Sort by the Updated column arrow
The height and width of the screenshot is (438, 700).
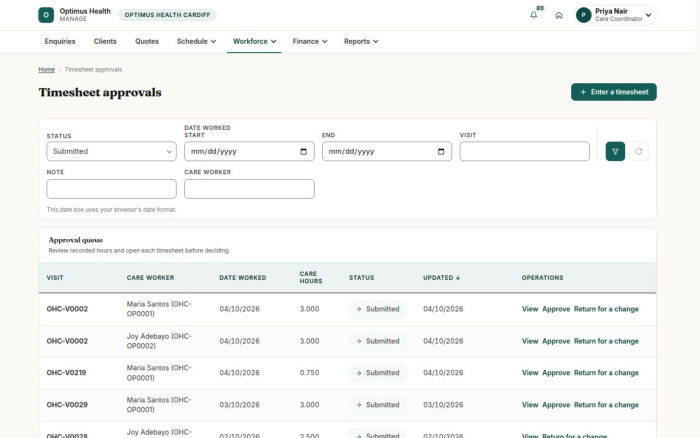click(458, 278)
